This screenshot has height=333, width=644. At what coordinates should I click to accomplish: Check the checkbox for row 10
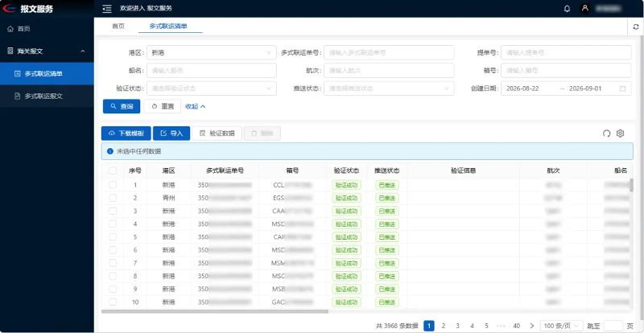tap(113, 302)
